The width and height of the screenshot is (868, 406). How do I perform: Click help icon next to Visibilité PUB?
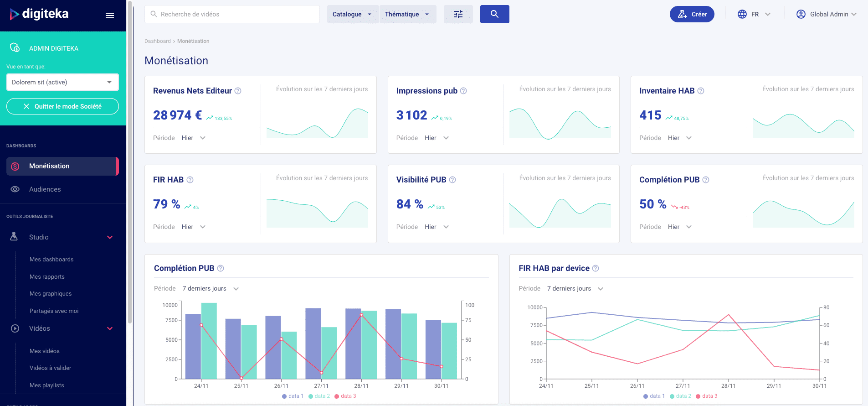(452, 180)
